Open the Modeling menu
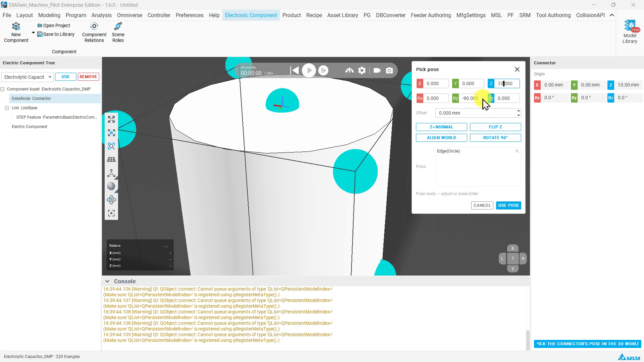The width and height of the screenshot is (644, 362). coord(49,15)
